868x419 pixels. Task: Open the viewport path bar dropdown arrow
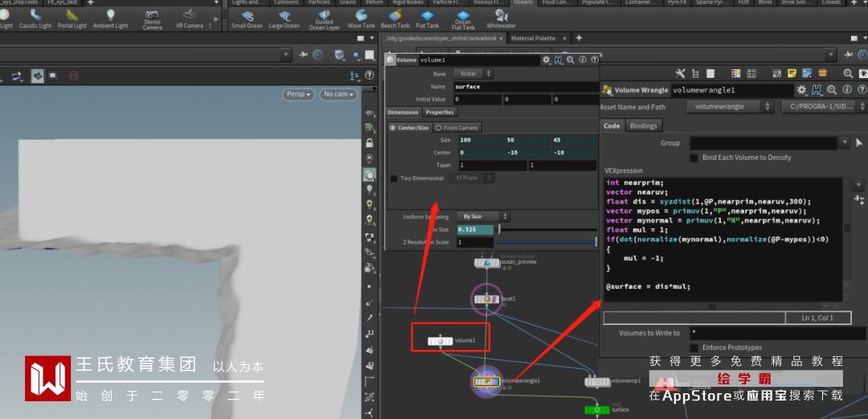pyautogui.click(x=286, y=55)
